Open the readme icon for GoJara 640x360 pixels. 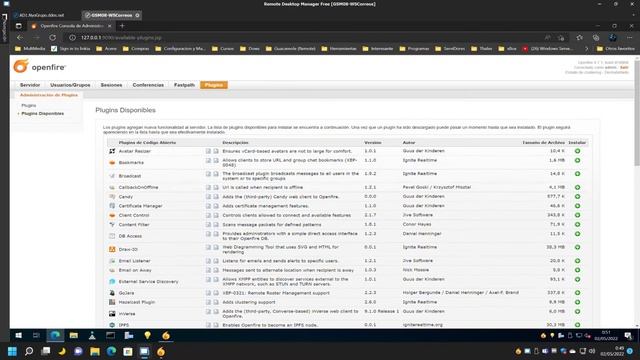208,293
